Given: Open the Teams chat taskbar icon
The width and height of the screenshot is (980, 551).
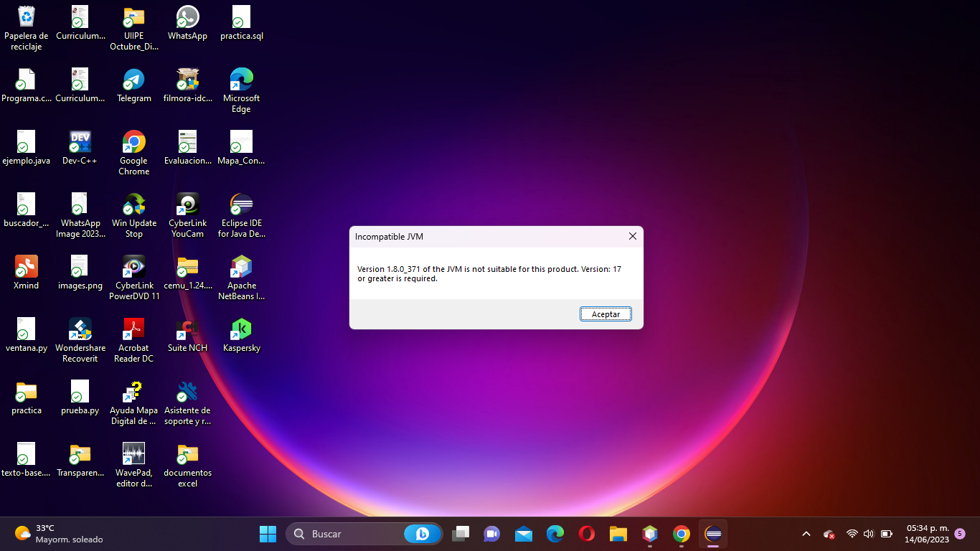Looking at the screenshot, I should (x=491, y=534).
